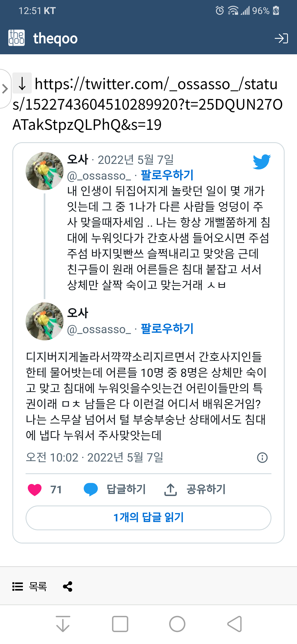Tap 팔로우하기 on the second tweet
Image resolution: width=297 pixels, height=644 pixels.
167,329
